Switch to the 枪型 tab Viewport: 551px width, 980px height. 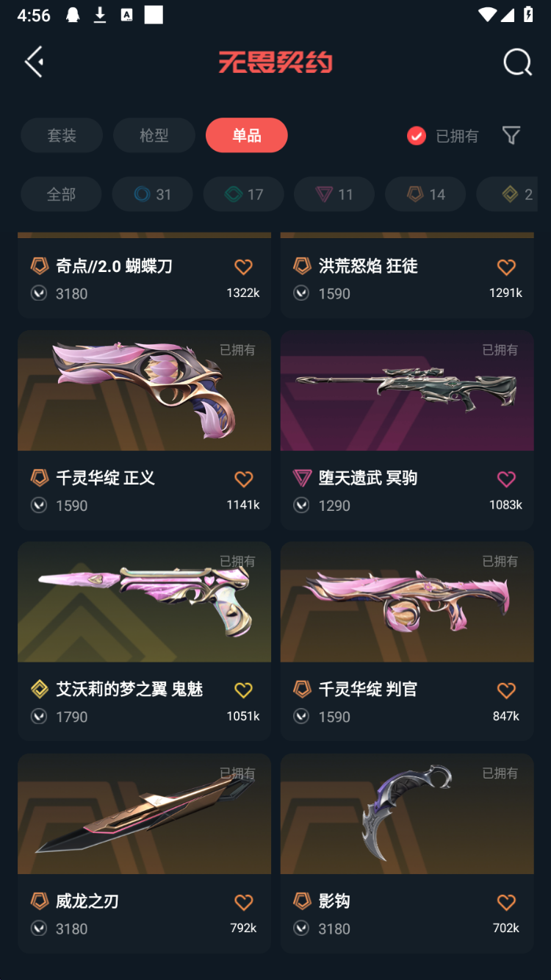154,135
